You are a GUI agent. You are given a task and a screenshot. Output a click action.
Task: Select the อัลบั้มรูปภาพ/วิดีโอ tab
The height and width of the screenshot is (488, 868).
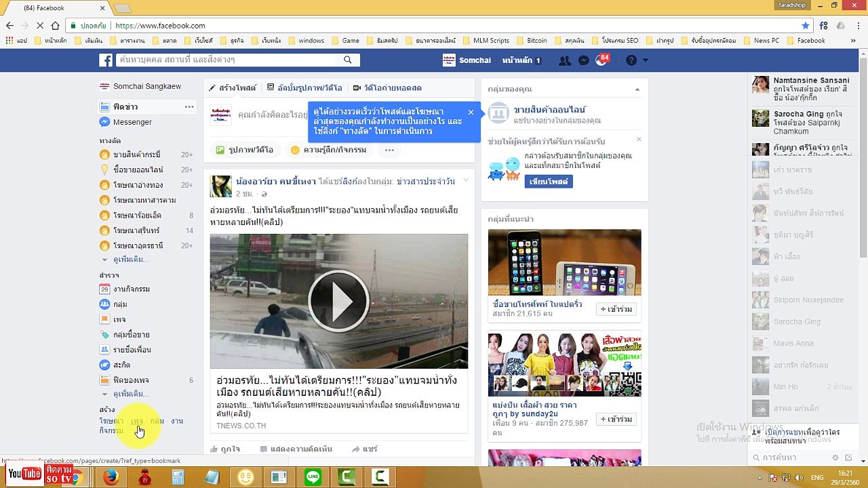[x=304, y=88]
